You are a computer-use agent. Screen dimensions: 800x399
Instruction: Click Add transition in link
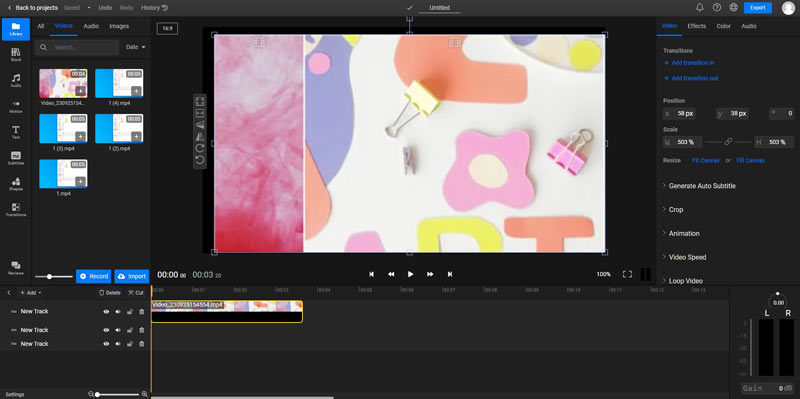pos(689,63)
